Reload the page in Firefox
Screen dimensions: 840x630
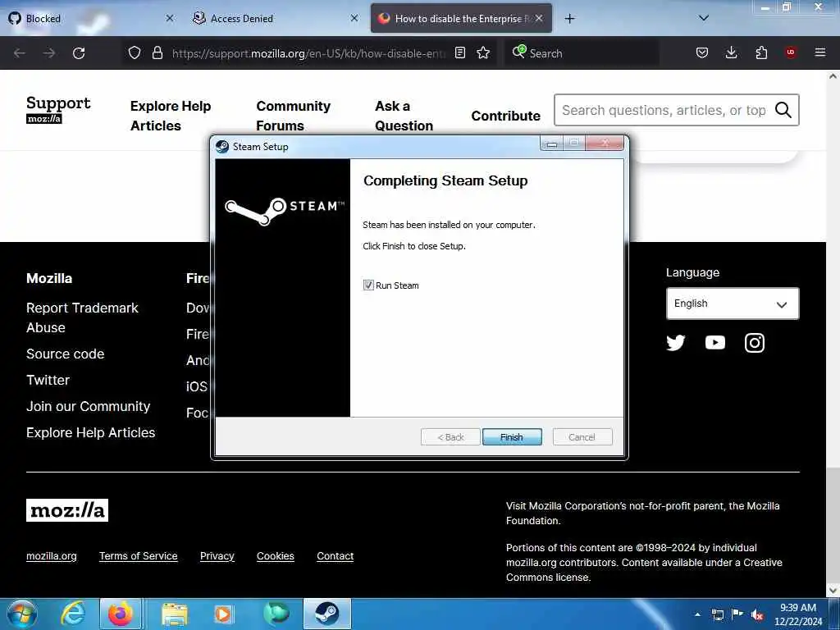point(79,53)
